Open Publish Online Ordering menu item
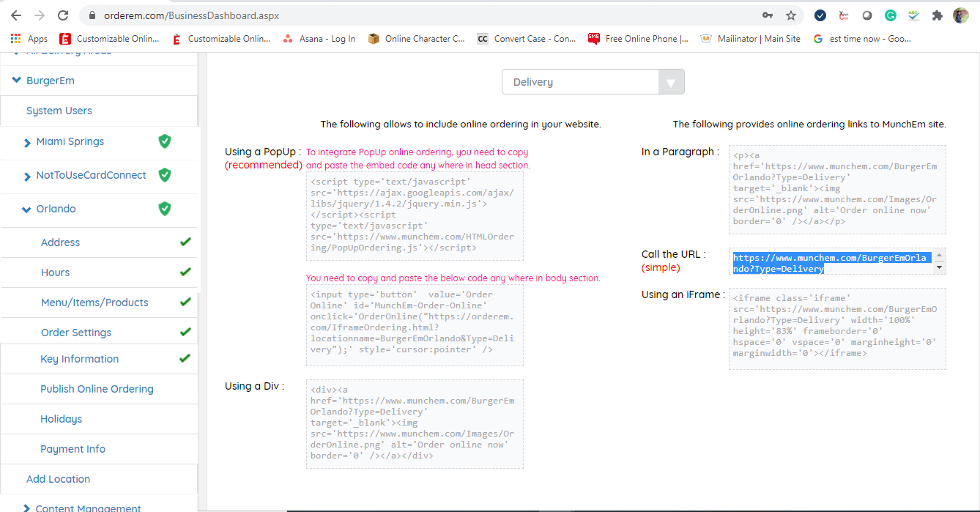Viewport: 980px width, 512px height. pyautogui.click(x=97, y=389)
